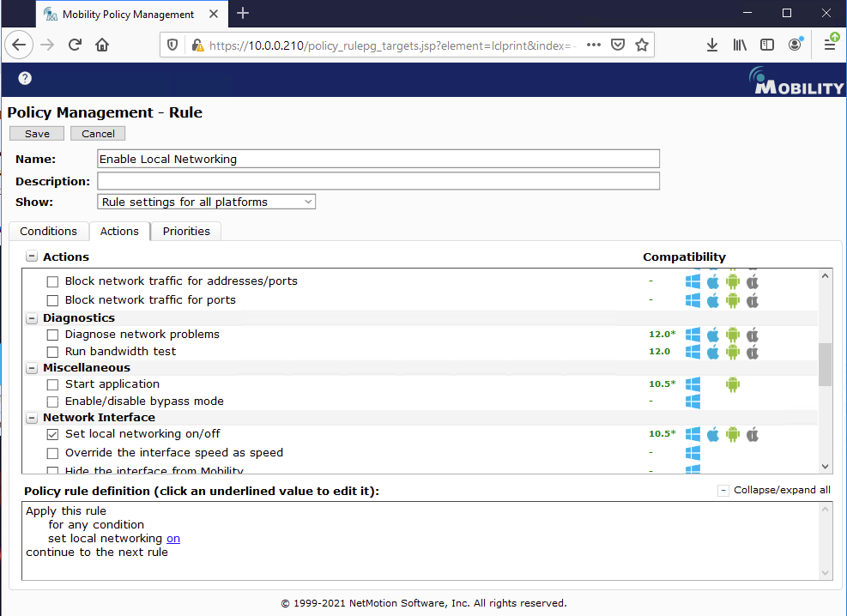Open the Priorities tab
The height and width of the screenshot is (616, 847).
tap(186, 231)
